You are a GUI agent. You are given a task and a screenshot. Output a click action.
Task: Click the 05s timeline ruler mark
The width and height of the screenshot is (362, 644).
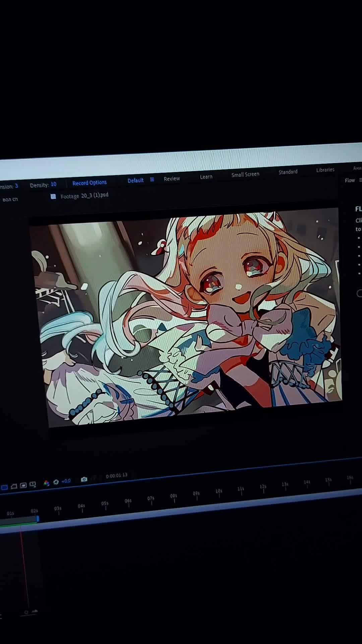click(105, 504)
